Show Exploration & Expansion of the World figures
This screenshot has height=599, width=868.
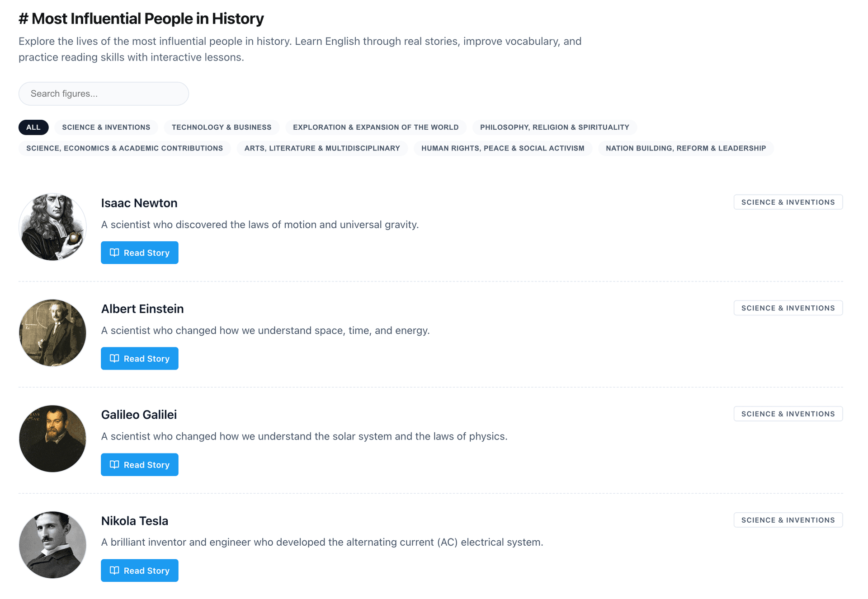[x=376, y=127]
